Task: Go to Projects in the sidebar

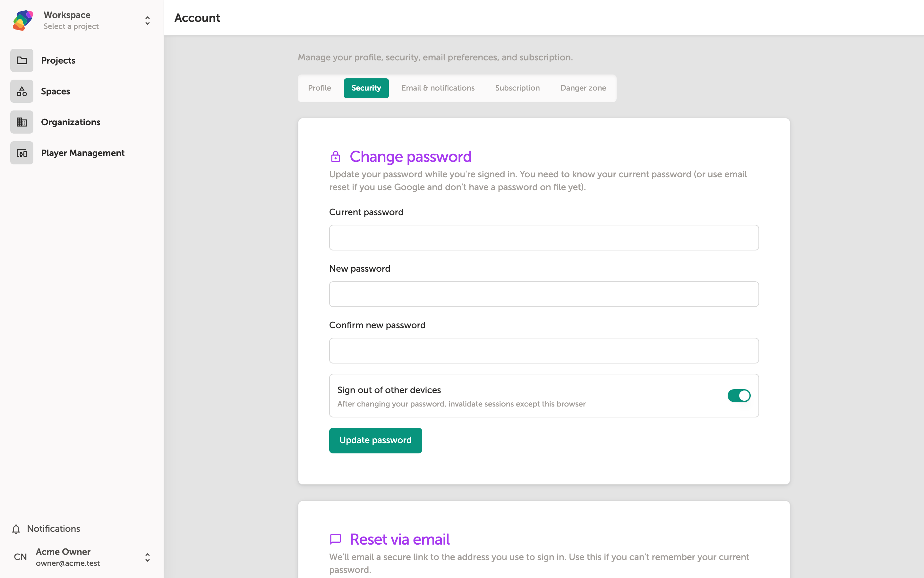Action: (x=82, y=60)
